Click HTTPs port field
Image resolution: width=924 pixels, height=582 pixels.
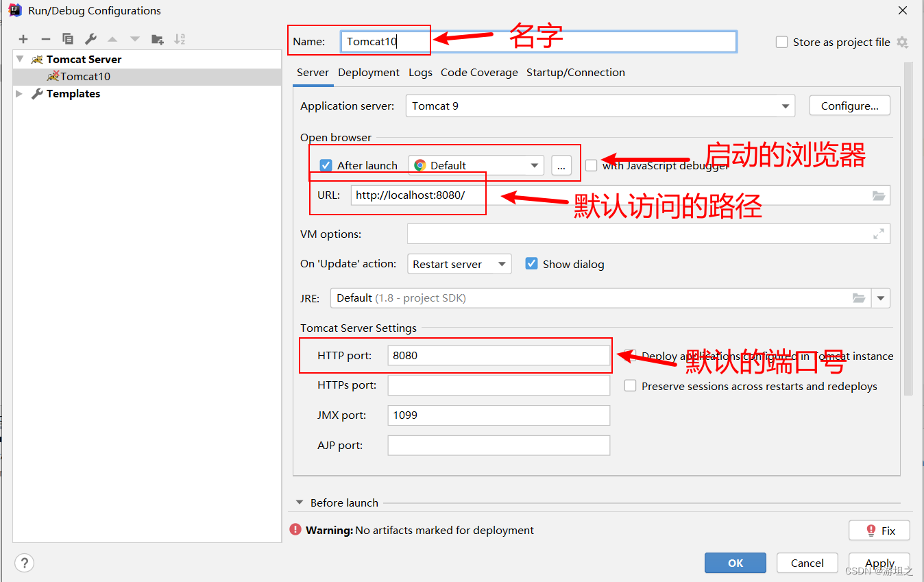pyautogui.click(x=499, y=385)
